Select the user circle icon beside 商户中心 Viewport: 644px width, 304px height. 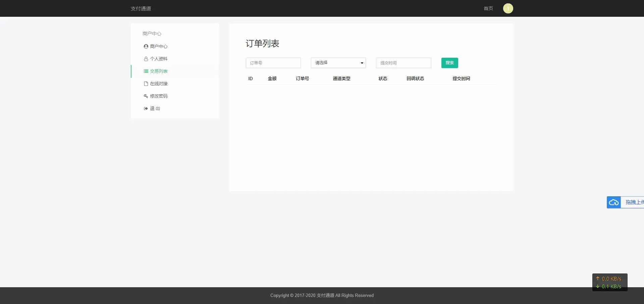pyautogui.click(x=146, y=46)
